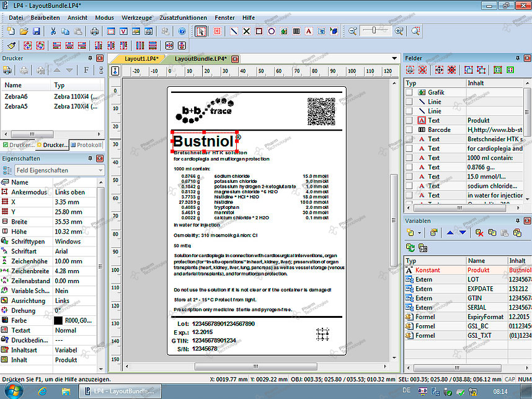Select the barcode field tool
This screenshot has width=532, height=399.
[x=296, y=31]
